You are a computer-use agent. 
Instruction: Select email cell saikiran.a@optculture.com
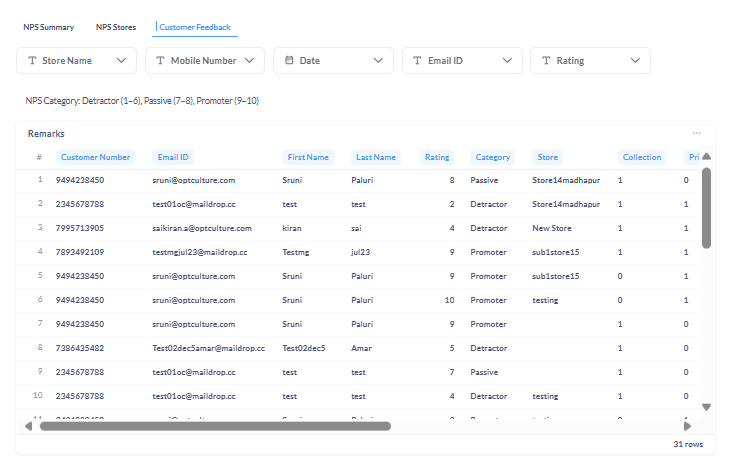pyautogui.click(x=193, y=228)
